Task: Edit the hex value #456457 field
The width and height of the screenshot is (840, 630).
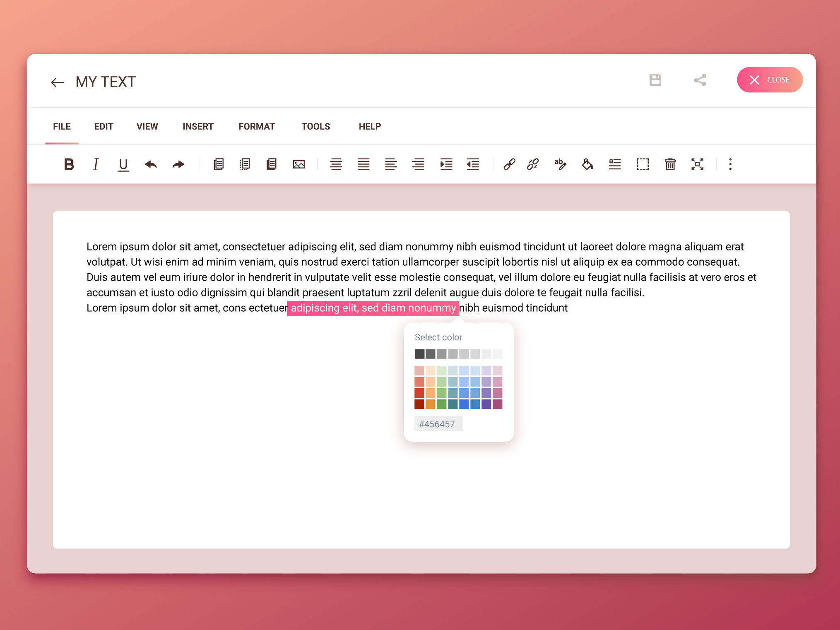Action: [x=438, y=423]
